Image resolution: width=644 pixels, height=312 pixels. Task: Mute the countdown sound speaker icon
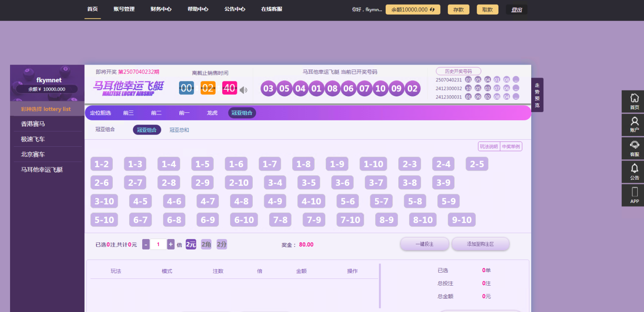pyautogui.click(x=244, y=90)
